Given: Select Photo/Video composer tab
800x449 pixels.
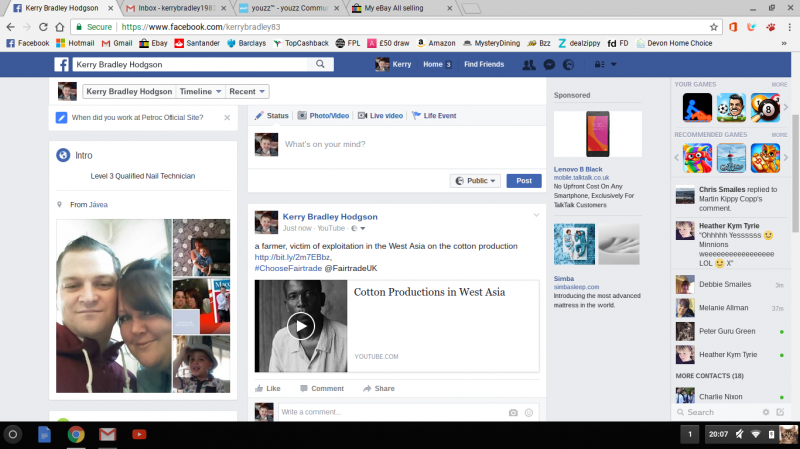Looking at the screenshot, I should tap(323, 116).
